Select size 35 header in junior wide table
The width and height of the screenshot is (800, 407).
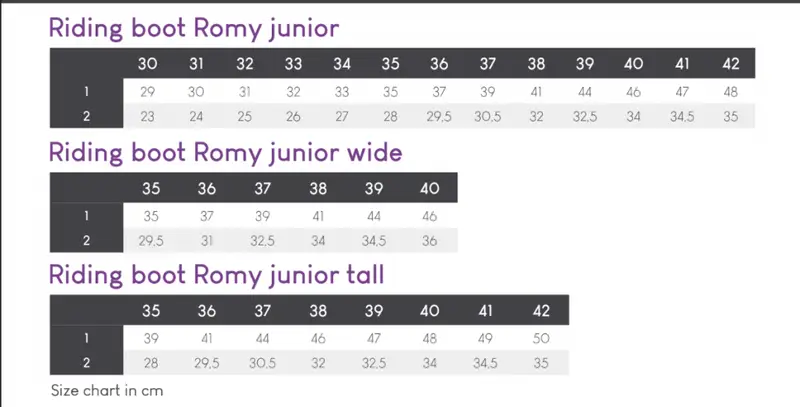pos(151,188)
